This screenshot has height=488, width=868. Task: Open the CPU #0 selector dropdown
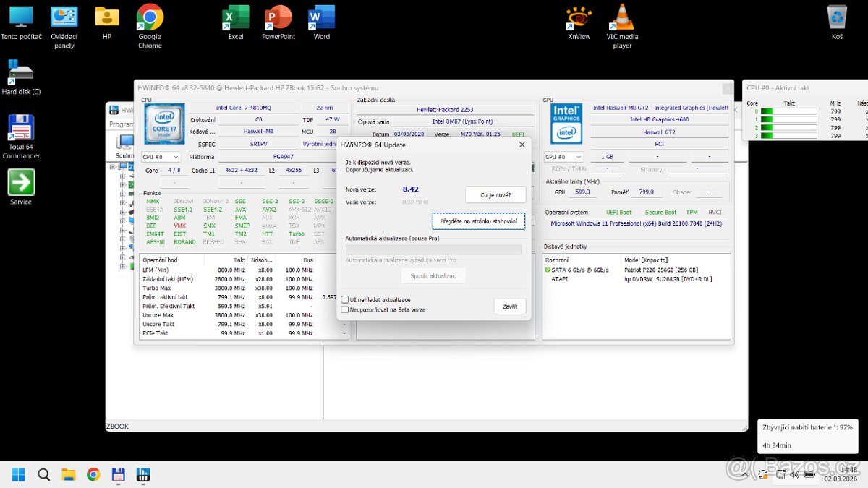click(161, 157)
